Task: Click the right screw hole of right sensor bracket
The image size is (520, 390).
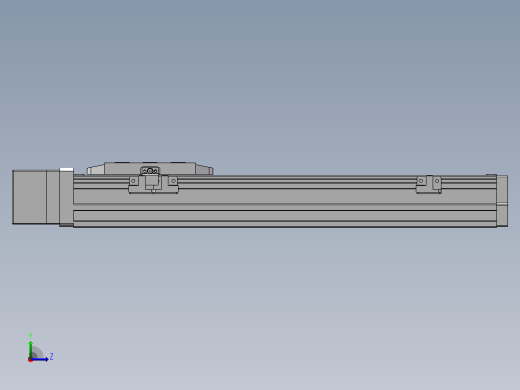Action: click(437, 181)
